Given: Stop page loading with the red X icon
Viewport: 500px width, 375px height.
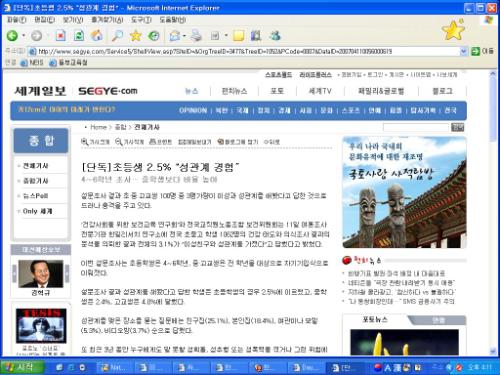Looking at the screenshot, I should click(x=60, y=35).
